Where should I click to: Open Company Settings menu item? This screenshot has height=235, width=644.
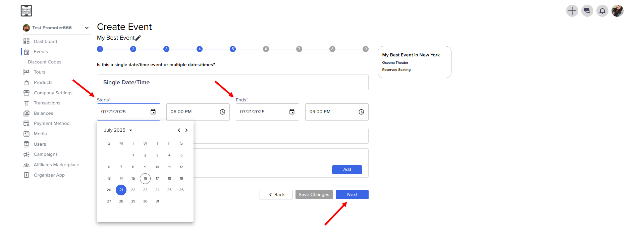[x=53, y=93]
